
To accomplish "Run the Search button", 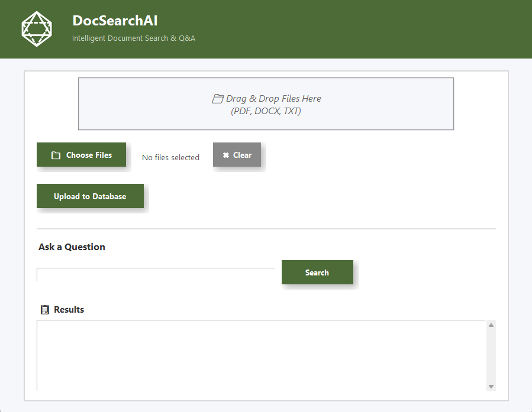I will [317, 272].
